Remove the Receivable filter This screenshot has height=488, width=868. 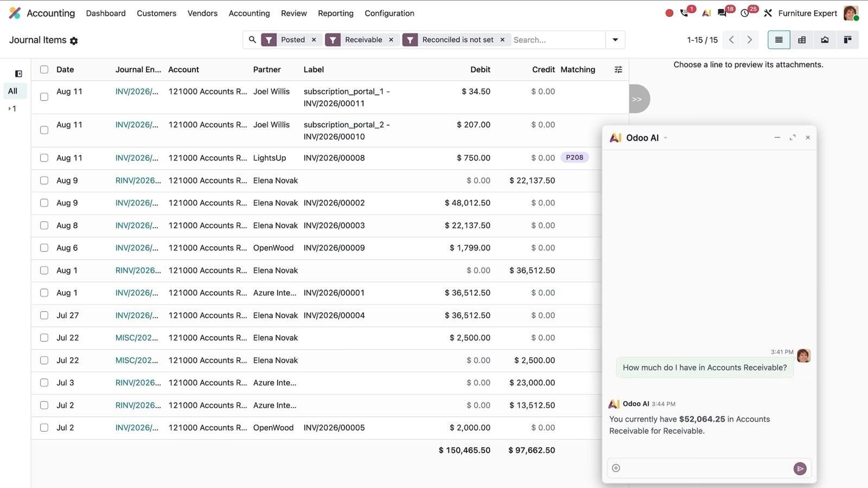[x=391, y=40]
